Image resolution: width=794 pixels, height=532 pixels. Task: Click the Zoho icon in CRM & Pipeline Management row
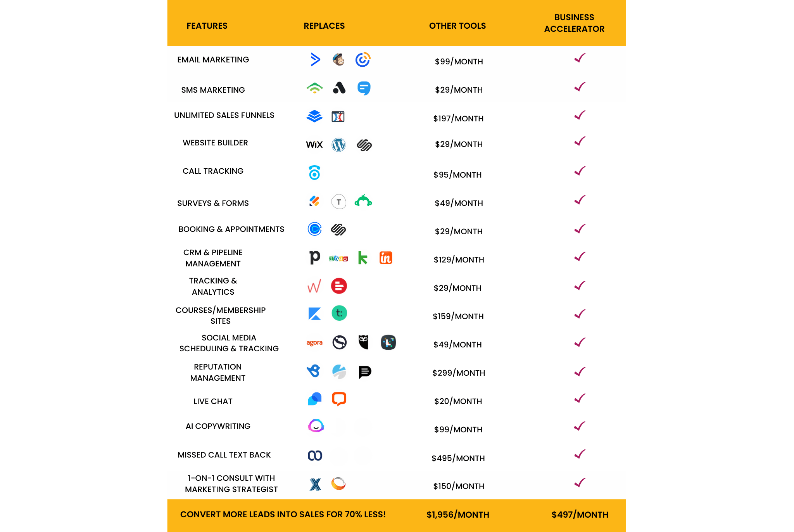(x=338, y=259)
